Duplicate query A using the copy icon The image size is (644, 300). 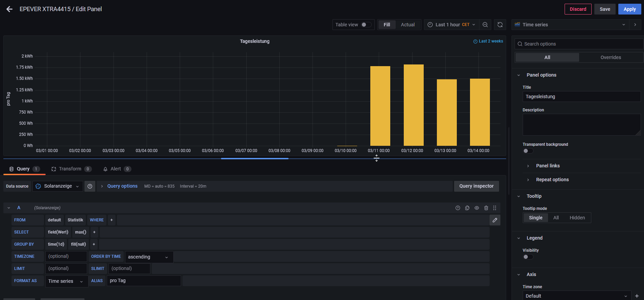[x=467, y=208]
